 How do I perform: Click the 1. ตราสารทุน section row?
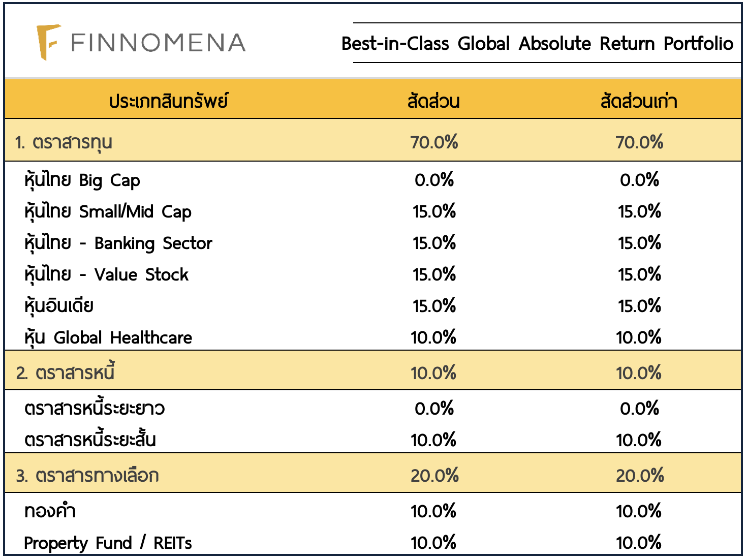coord(64,142)
